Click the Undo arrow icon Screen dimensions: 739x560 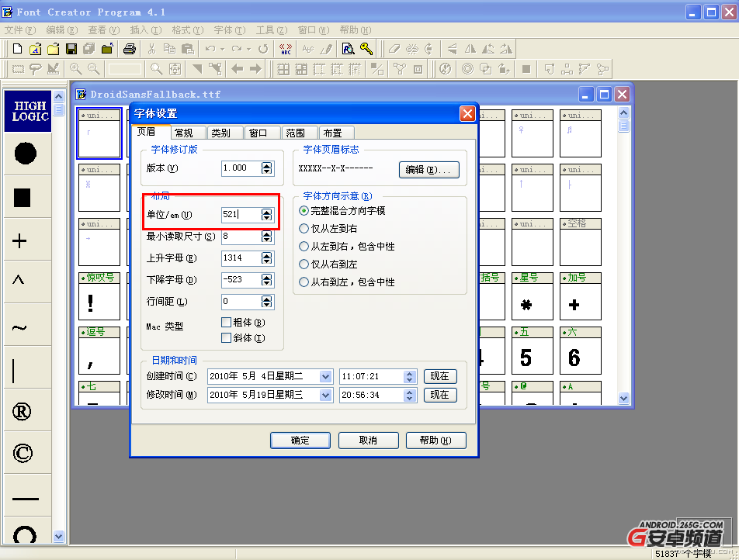click(x=210, y=48)
